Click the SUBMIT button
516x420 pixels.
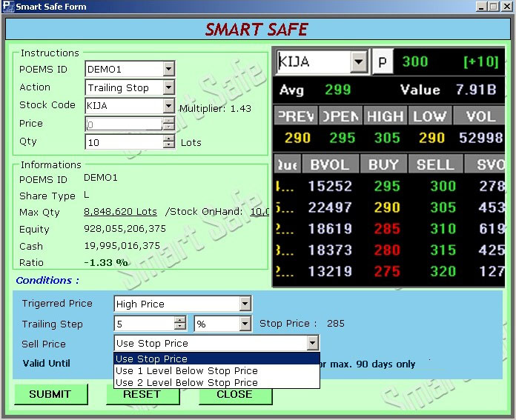pyautogui.click(x=50, y=394)
